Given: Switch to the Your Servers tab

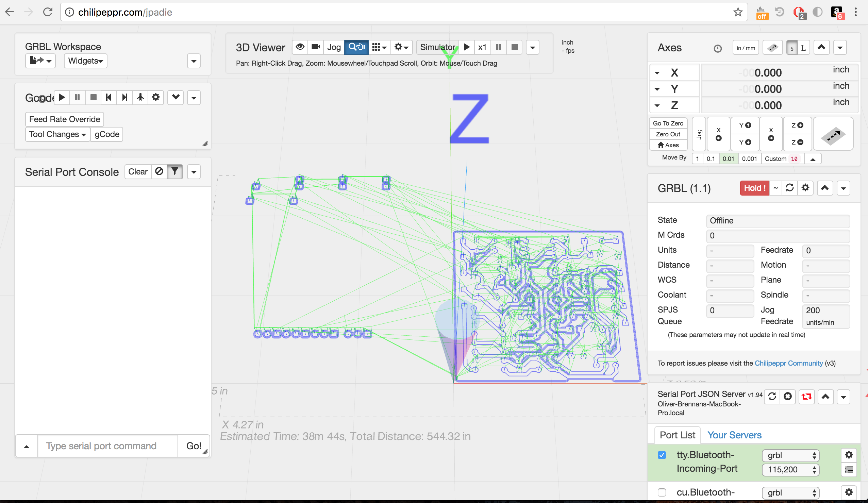Looking at the screenshot, I should coord(734,435).
